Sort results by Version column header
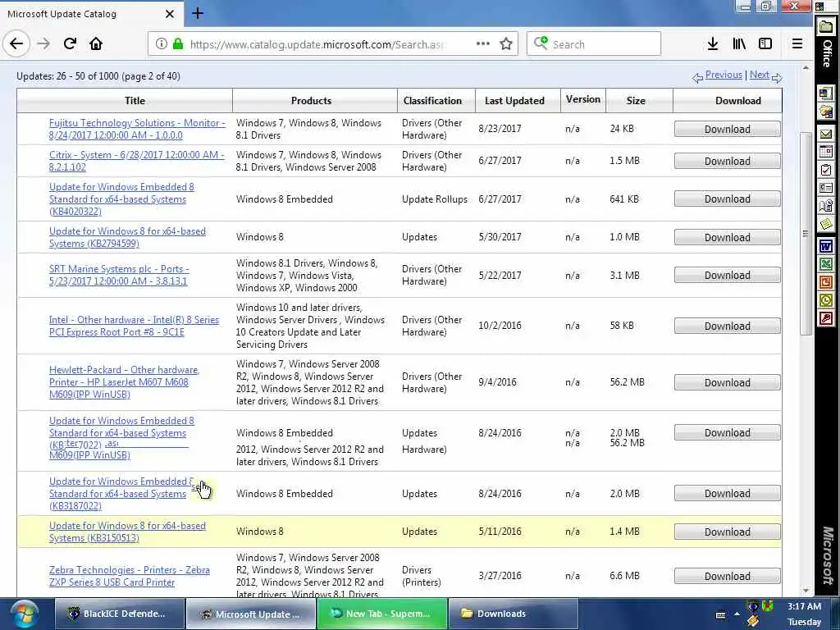This screenshot has height=630, width=840. [583, 99]
